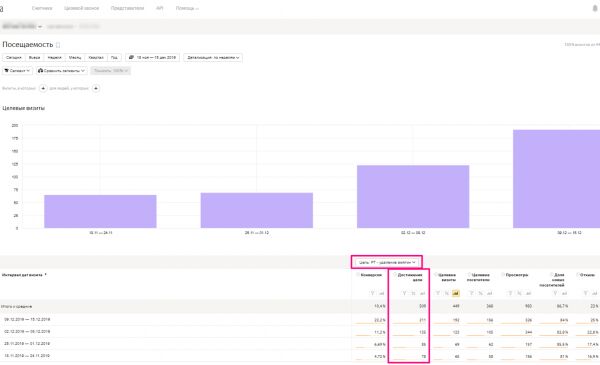Viewport: 600px width, 365px height.
Task: Open the date range calendar picker
Action: [152, 57]
